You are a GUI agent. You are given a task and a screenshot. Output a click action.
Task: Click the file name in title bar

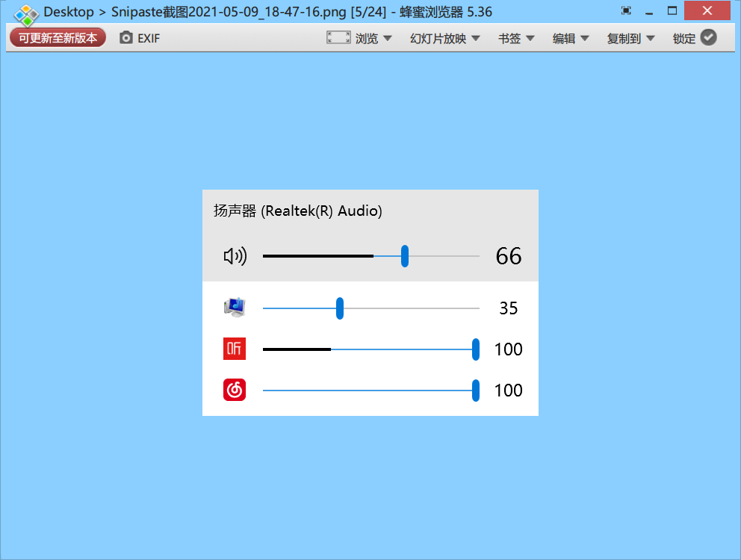[229, 12]
